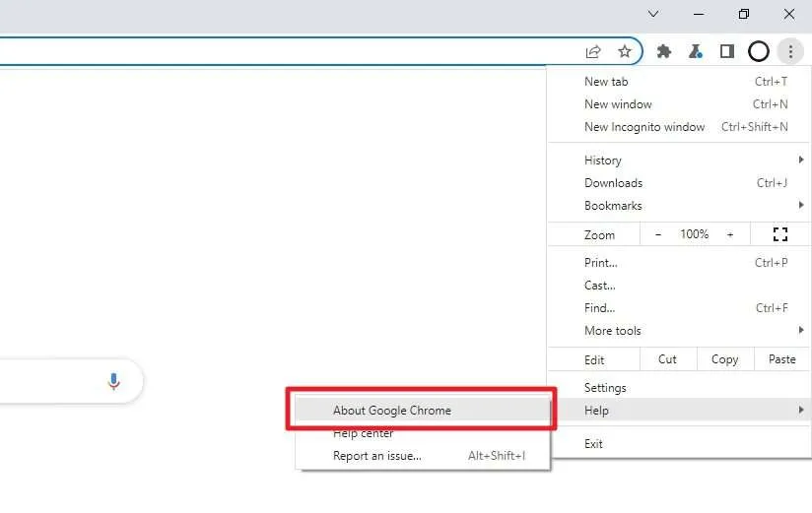
Task: Open the tab search chevron in title bar
Action: pyautogui.click(x=653, y=14)
